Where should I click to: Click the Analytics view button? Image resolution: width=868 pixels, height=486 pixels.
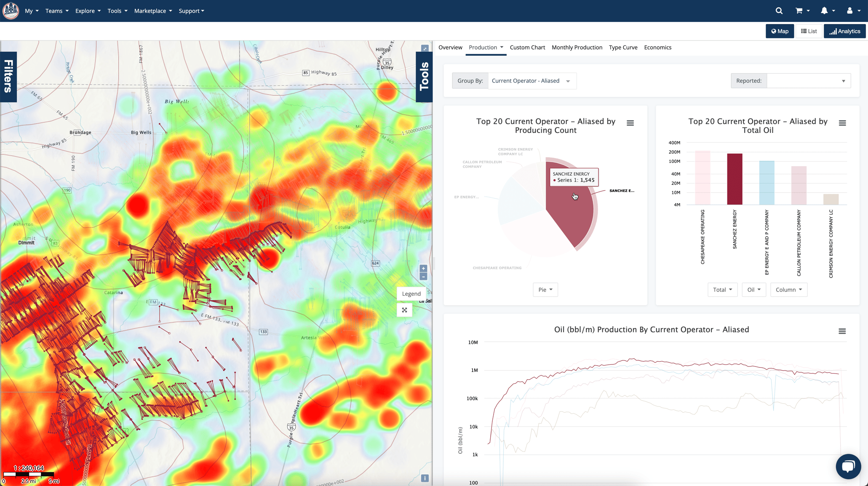(844, 31)
